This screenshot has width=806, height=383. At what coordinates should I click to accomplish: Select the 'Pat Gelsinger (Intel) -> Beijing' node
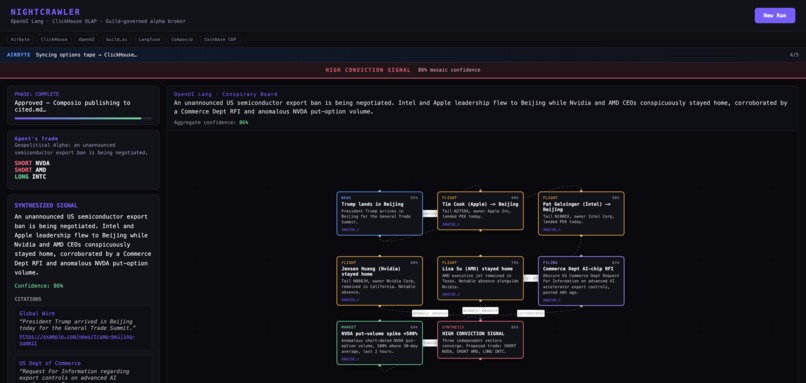pos(581,213)
